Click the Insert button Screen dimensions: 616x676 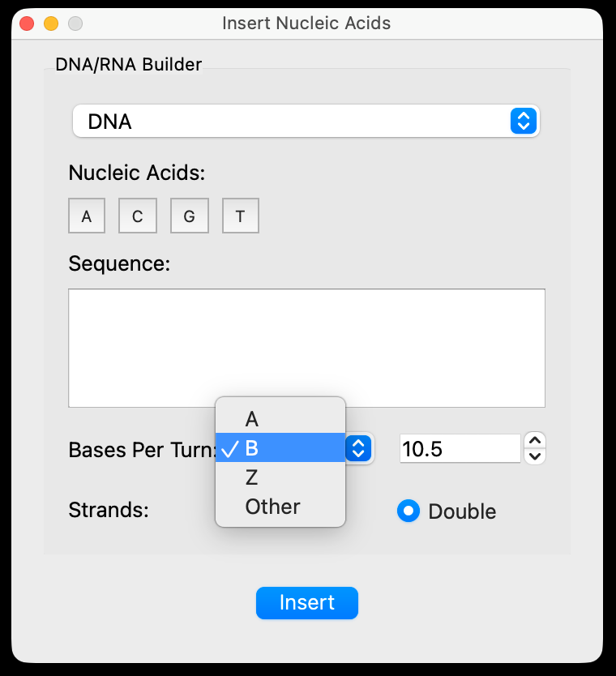point(306,603)
